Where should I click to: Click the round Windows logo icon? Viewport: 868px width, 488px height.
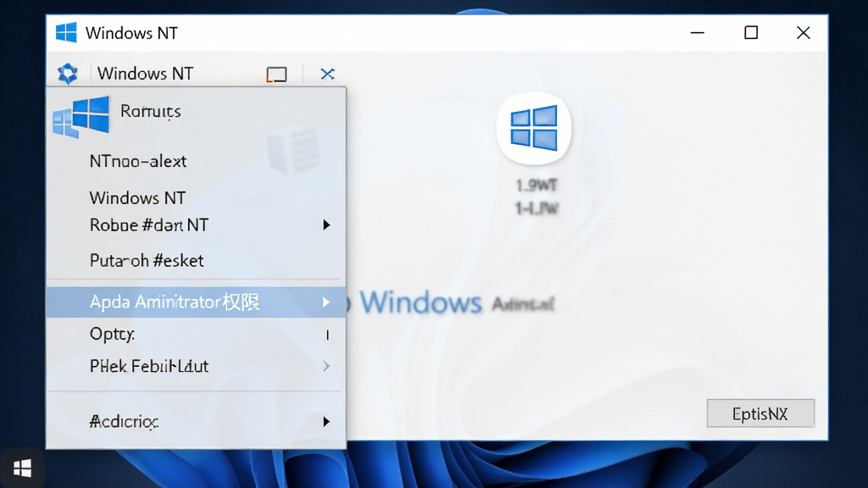(534, 129)
